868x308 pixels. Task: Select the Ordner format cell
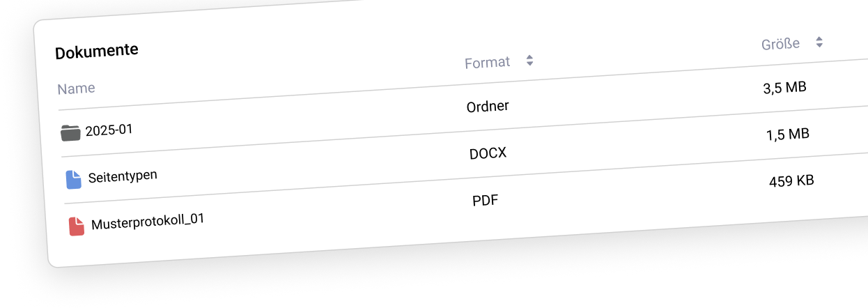488,107
